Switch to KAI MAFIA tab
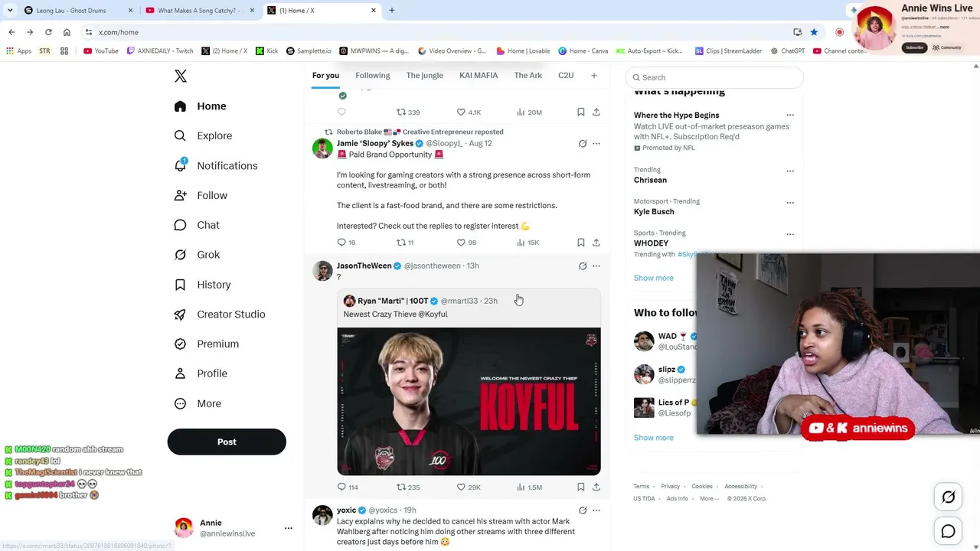This screenshot has height=551, width=980. (x=479, y=75)
